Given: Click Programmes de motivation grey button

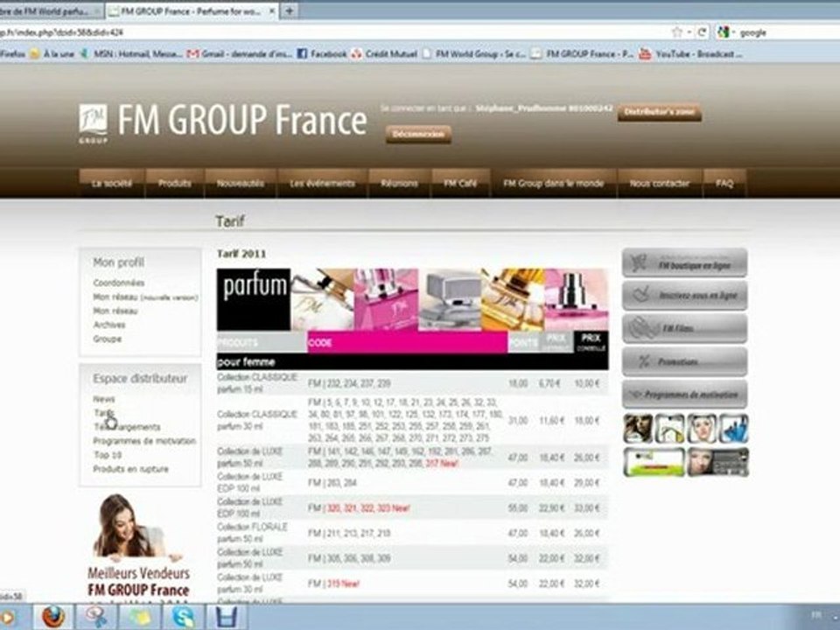Looking at the screenshot, I should click(684, 395).
